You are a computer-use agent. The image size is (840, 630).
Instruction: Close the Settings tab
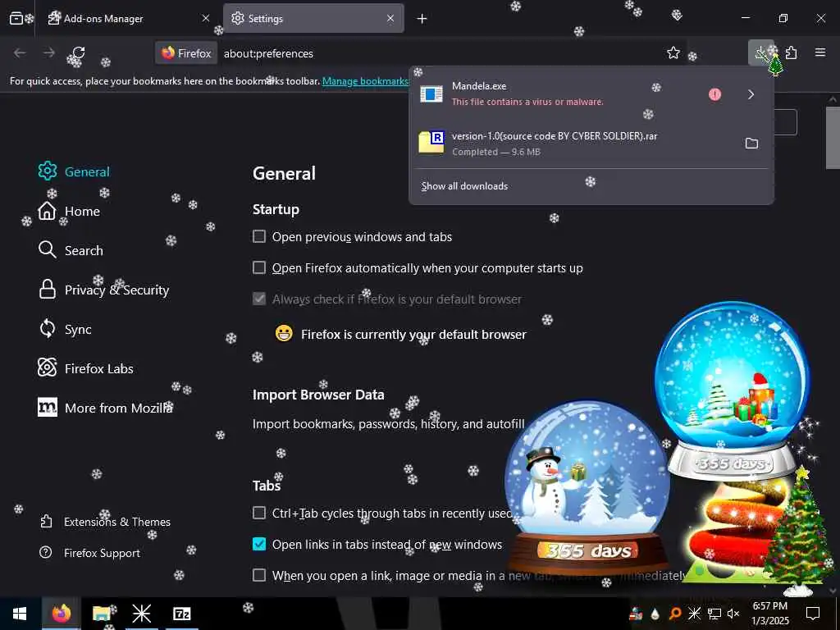coord(390,19)
